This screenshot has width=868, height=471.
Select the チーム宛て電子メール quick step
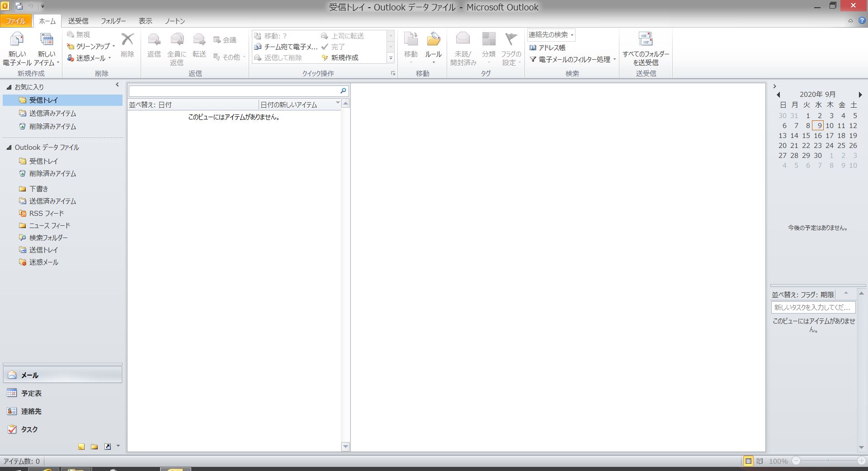tap(286, 47)
